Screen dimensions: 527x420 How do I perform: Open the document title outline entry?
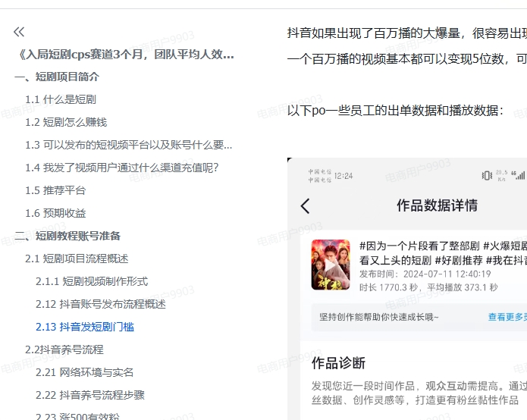coord(124,54)
